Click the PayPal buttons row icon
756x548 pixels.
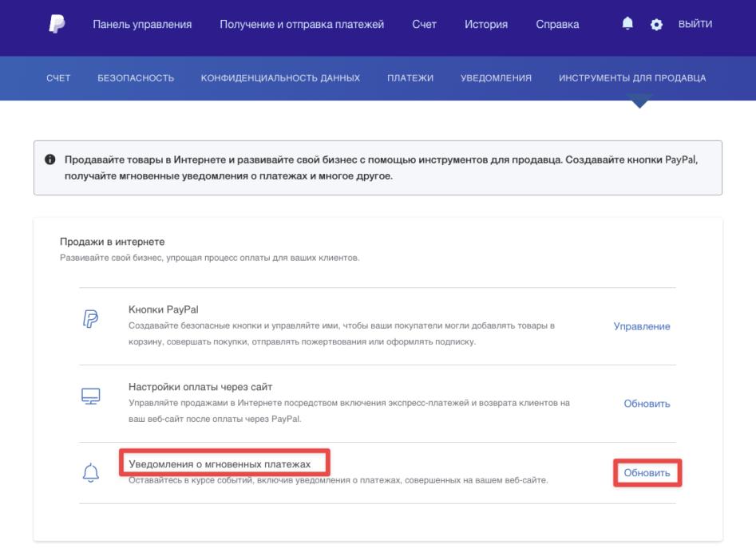tap(90, 319)
